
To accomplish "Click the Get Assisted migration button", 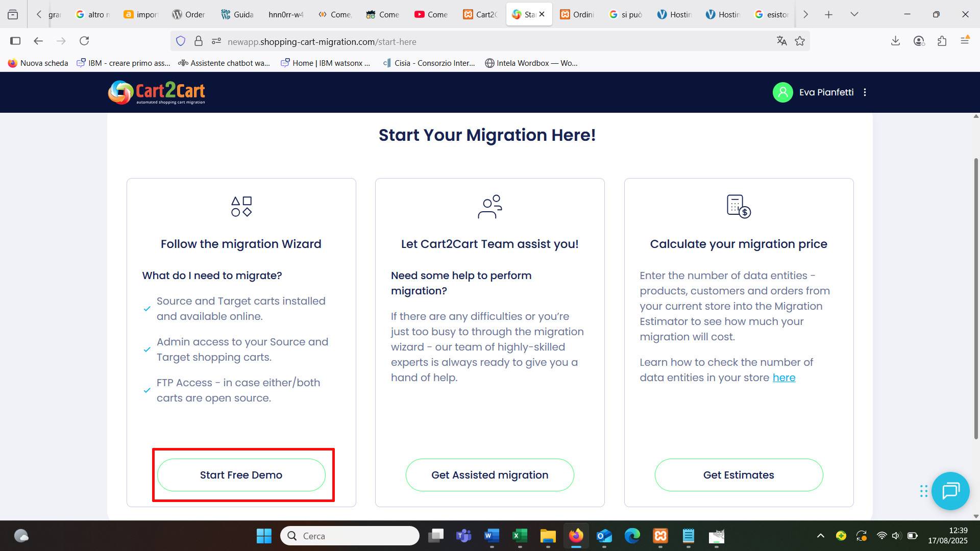I will point(489,475).
